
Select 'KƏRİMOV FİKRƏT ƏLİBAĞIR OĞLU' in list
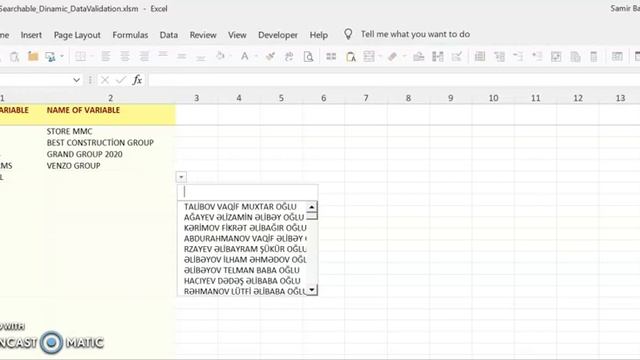[x=245, y=228]
